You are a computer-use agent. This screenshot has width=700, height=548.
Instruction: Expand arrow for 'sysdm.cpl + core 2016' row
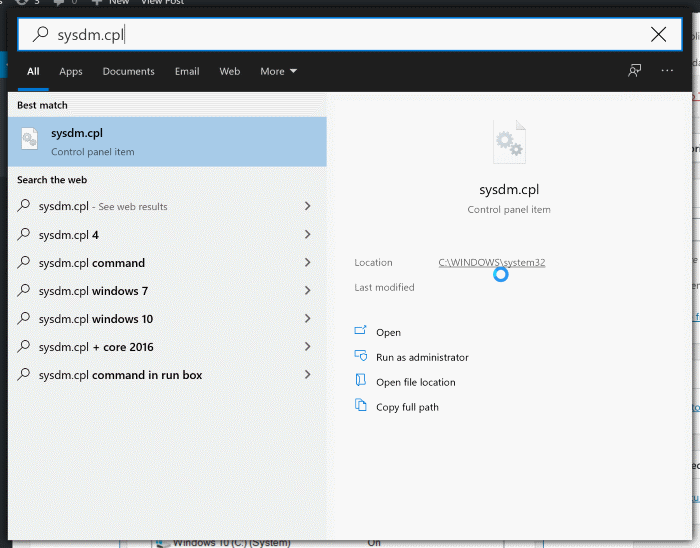pyautogui.click(x=308, y=346)
